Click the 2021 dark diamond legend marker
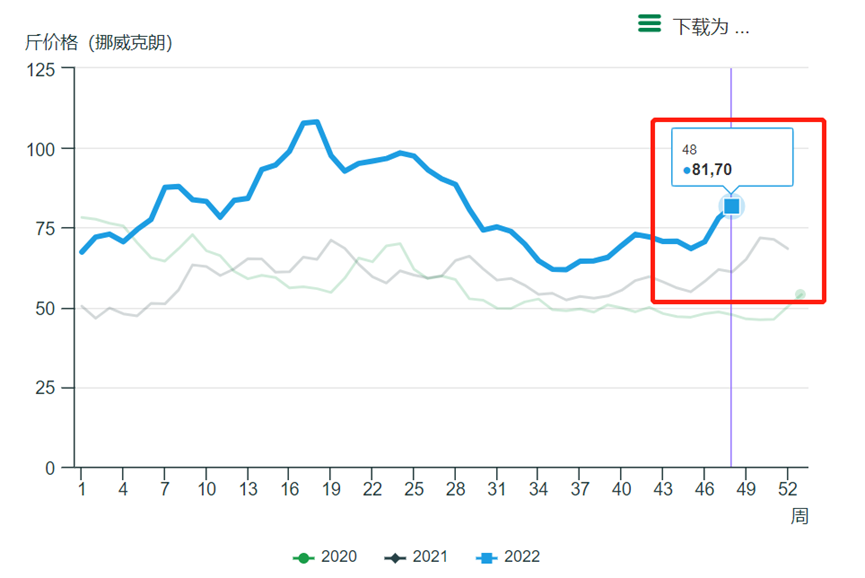865x578 pixels. [x=394, y=558]
